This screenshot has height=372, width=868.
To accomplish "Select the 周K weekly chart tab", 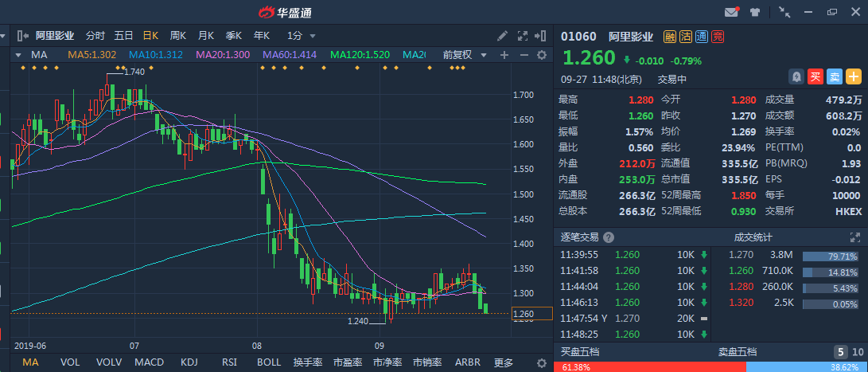I will pos(177,36).
